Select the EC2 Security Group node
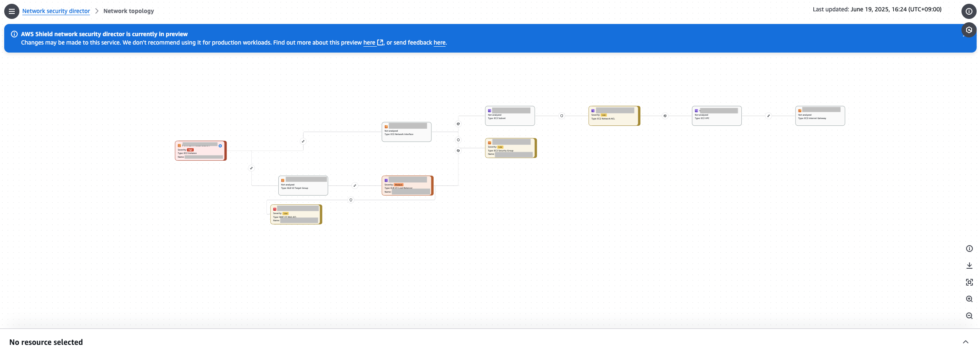The height and width of the screenshot is (352, 980). coord(511,148)
